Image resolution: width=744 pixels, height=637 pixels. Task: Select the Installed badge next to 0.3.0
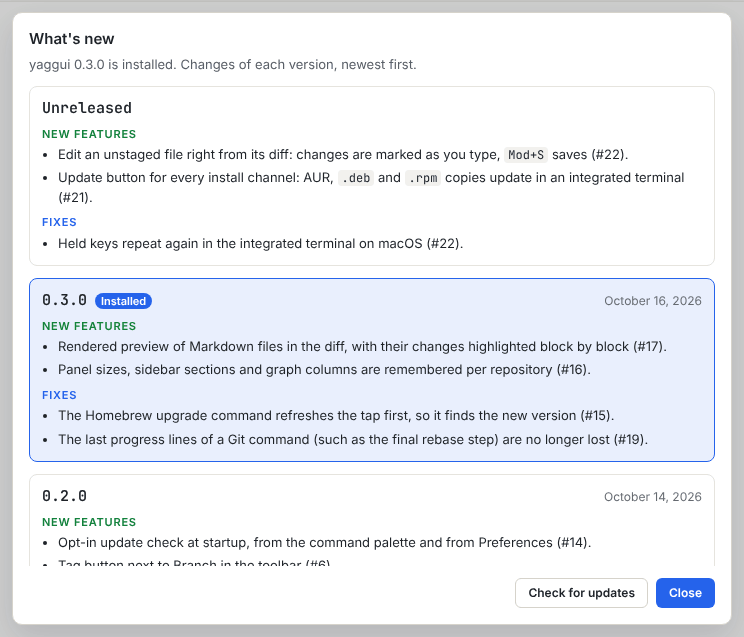point(123,301)
